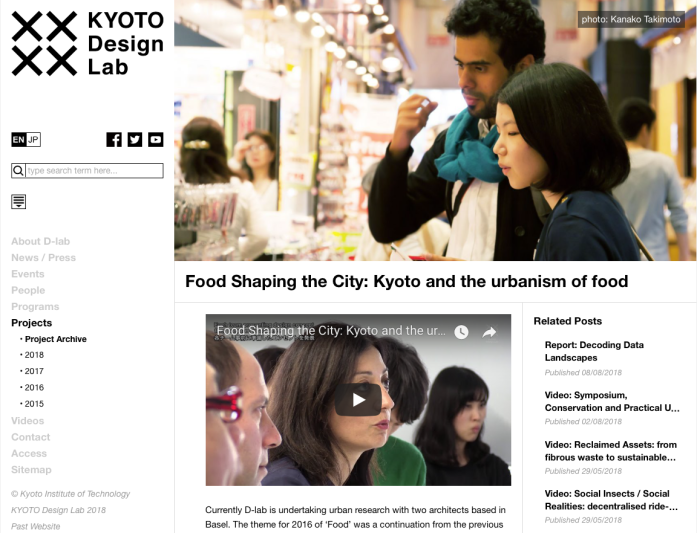Select the 2016 project year
The height and width of the screenshot is (533, 697).
point(34,388)
